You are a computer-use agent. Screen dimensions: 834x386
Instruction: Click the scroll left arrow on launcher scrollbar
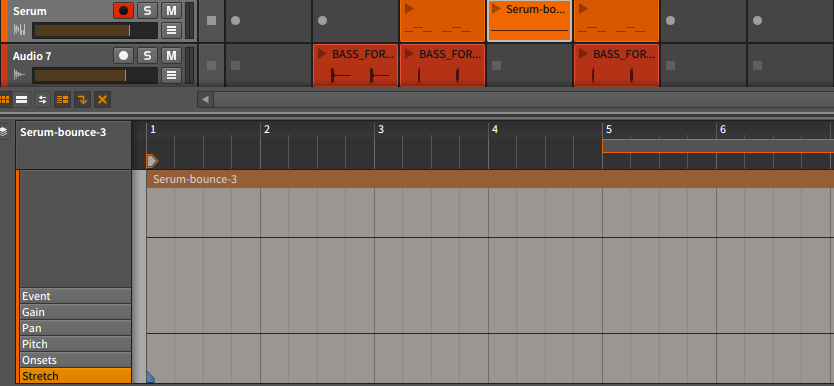tap(205, 99)
